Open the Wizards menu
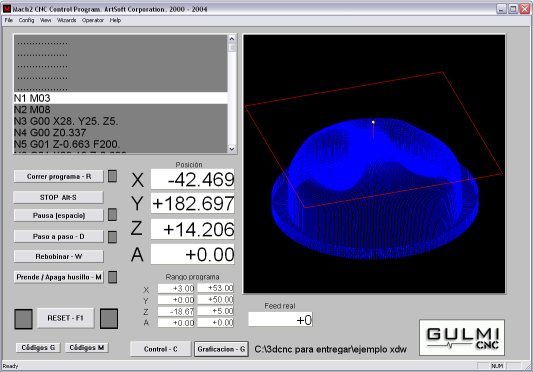 pyautogui.click(x=67, y=20)
